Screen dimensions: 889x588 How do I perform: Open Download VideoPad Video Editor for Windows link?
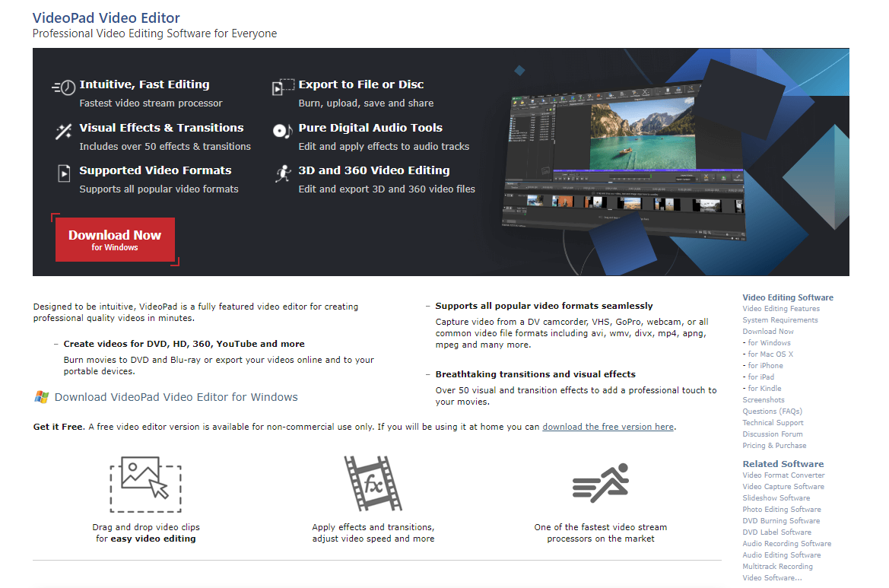click(176, 397)
